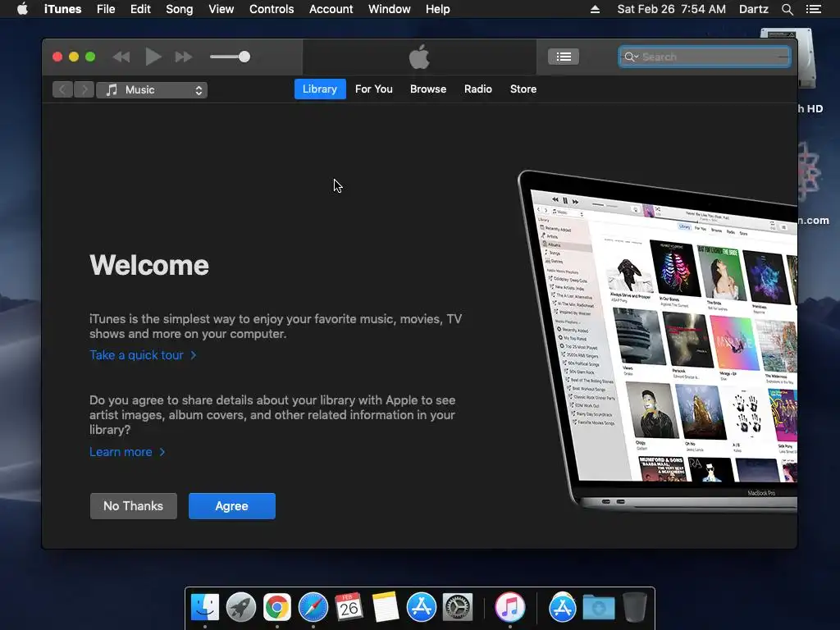
Task: Open the Trash in the Dock
Action: [634, 607]
